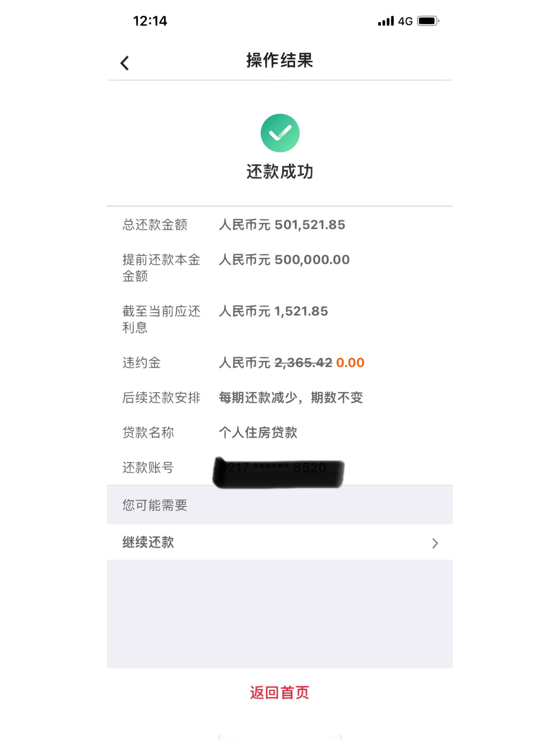The image size is (560, 747).
Task: Tap the 总还款金额 501,521.85 amount
Action: click(x=282, y=224)
